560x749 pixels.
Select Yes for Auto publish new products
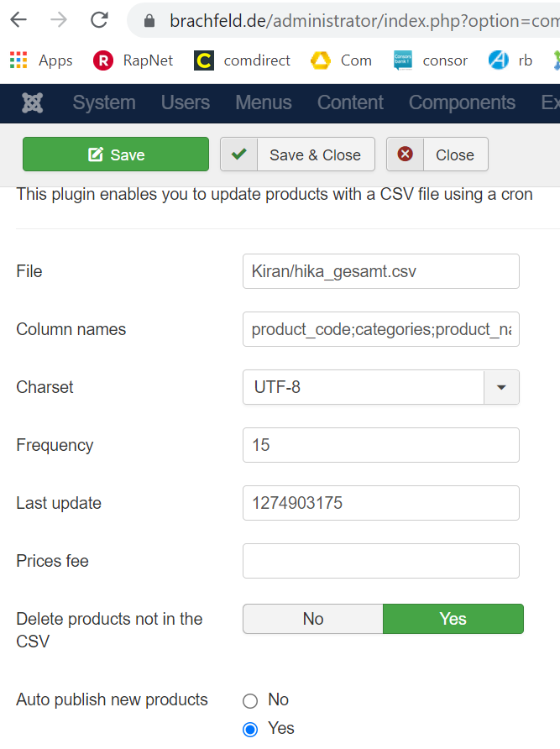click(250, 730)
